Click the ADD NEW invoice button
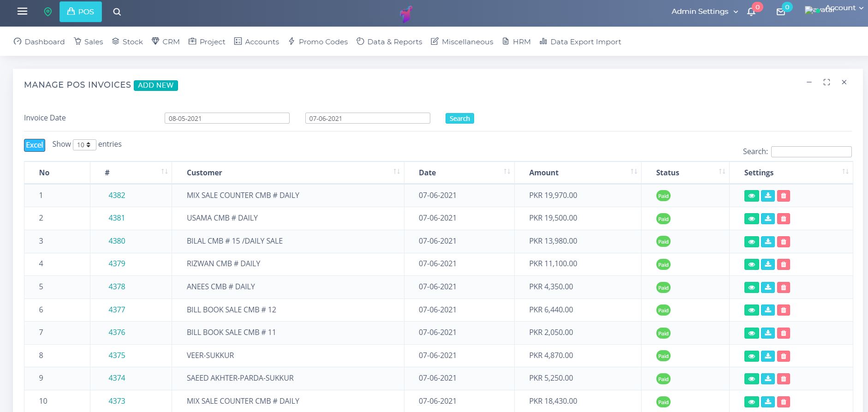The width and height of the screenshot is (868, 412). (x=155, y=85)
